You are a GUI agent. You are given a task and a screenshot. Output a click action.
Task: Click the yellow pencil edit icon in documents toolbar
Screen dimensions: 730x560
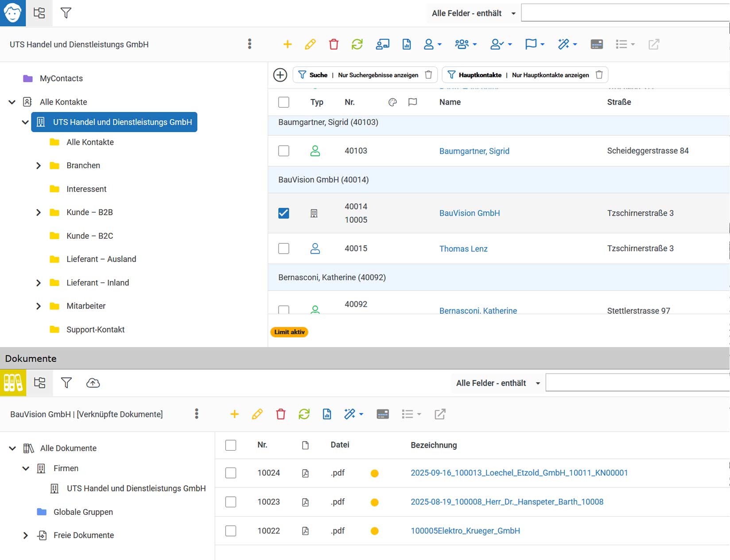click(257, 414)
